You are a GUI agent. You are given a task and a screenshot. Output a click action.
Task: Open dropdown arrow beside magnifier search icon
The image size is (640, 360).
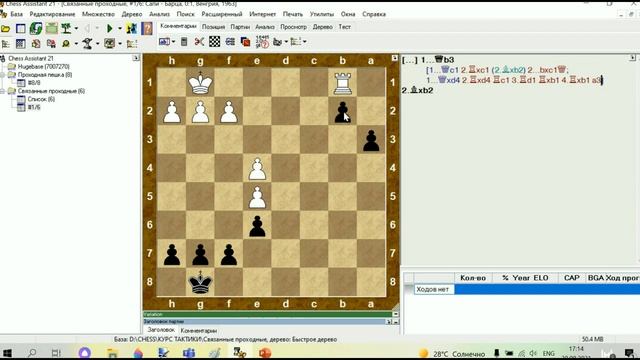(76, 43)
